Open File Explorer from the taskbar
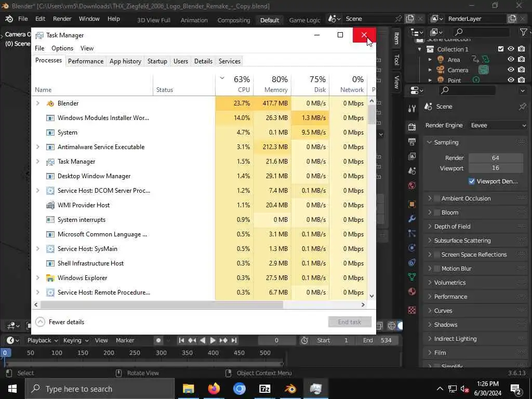Viewport: 532px width, 399px height. [x=188, y=389]
